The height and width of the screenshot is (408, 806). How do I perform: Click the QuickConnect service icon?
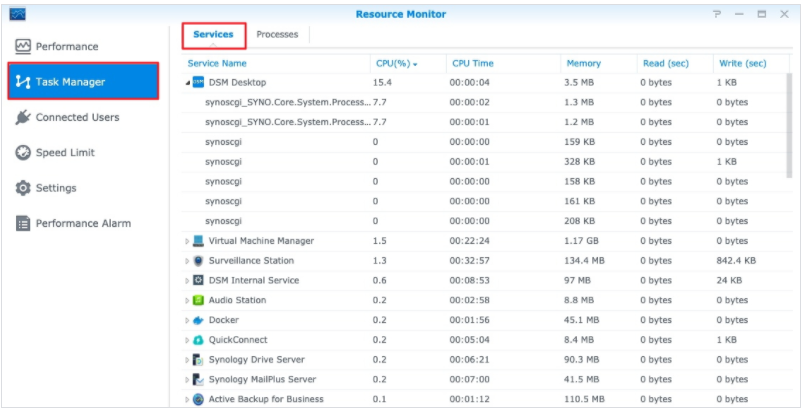pos(198,340)
